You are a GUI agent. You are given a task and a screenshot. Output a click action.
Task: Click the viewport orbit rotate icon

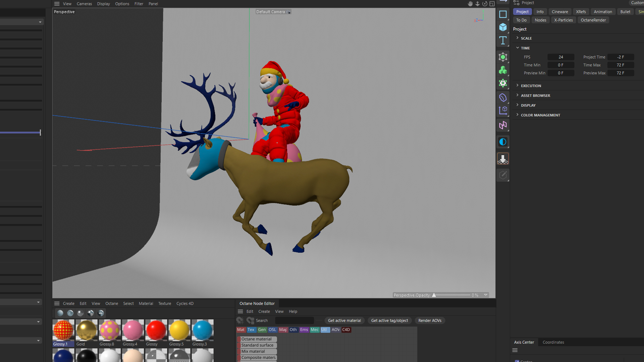(485, 4)
